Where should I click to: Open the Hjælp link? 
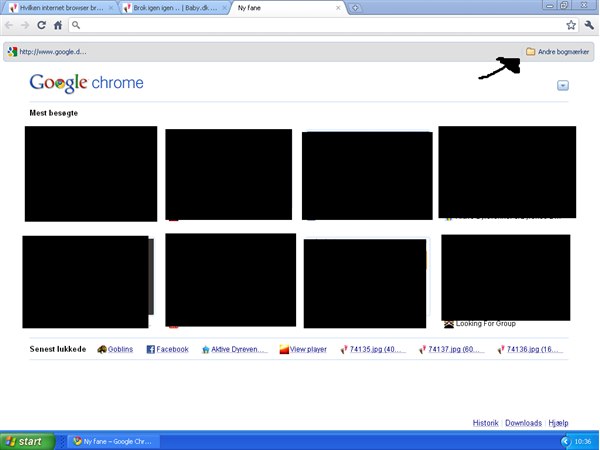(558, 423)
